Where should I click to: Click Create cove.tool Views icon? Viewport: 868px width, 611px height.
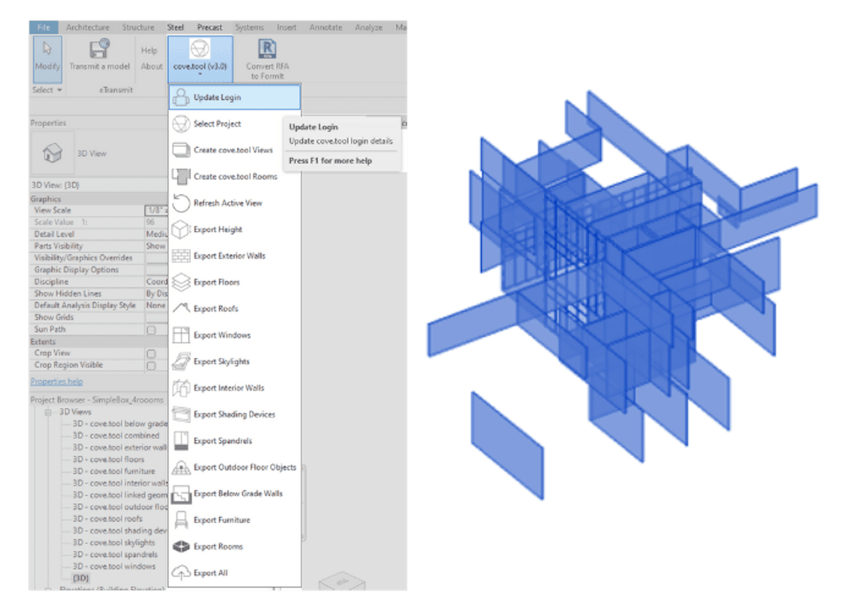(x=181, y=150)
